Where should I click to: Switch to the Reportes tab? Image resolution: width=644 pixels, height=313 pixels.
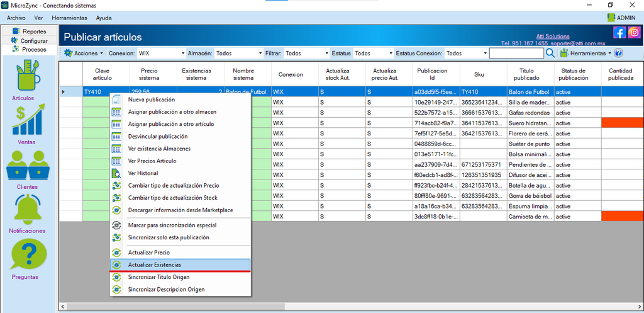[x=29, y=31]
